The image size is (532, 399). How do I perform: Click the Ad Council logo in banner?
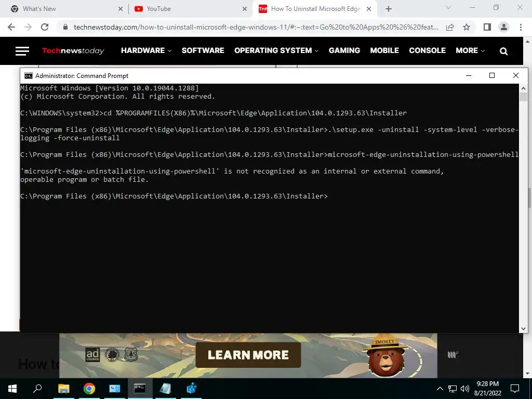coord(92,355)
